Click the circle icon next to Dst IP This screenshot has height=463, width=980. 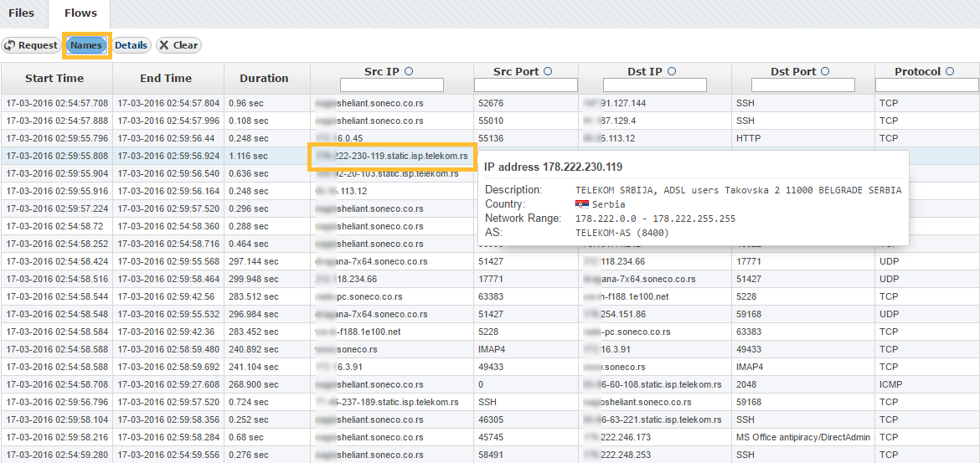tap(672, 72)
